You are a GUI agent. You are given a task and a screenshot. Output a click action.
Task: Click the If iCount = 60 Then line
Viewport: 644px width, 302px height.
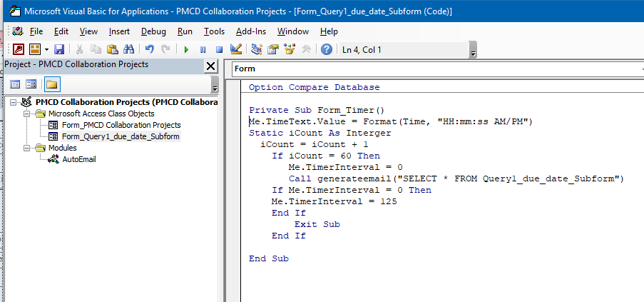click(x=326, y=156)
